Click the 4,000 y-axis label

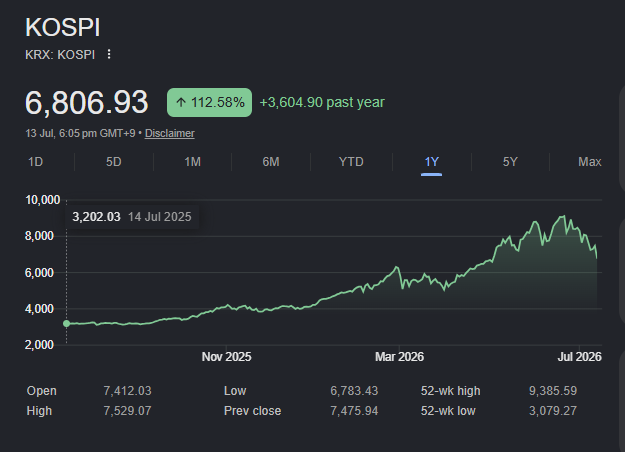point(39,309)
